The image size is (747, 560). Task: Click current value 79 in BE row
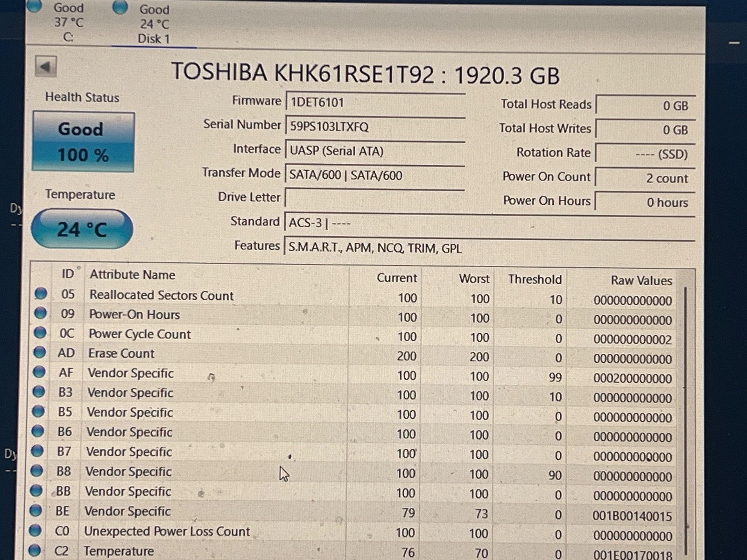(x=409, y=513)
